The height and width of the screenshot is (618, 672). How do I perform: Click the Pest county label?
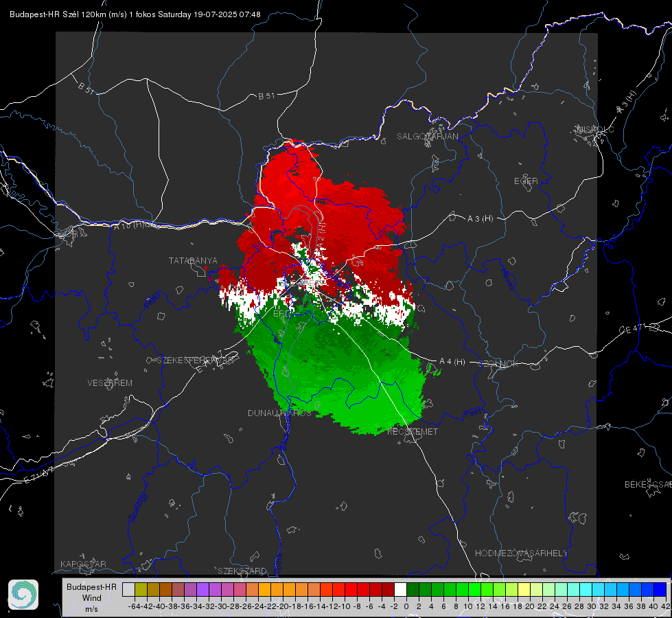click(473, 413)
